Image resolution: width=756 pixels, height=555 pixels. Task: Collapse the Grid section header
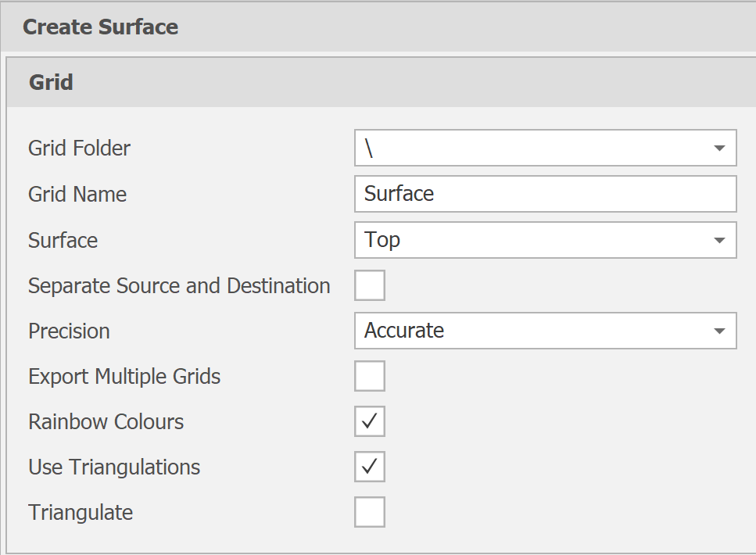pyautogui.click(x=51, y=82)
